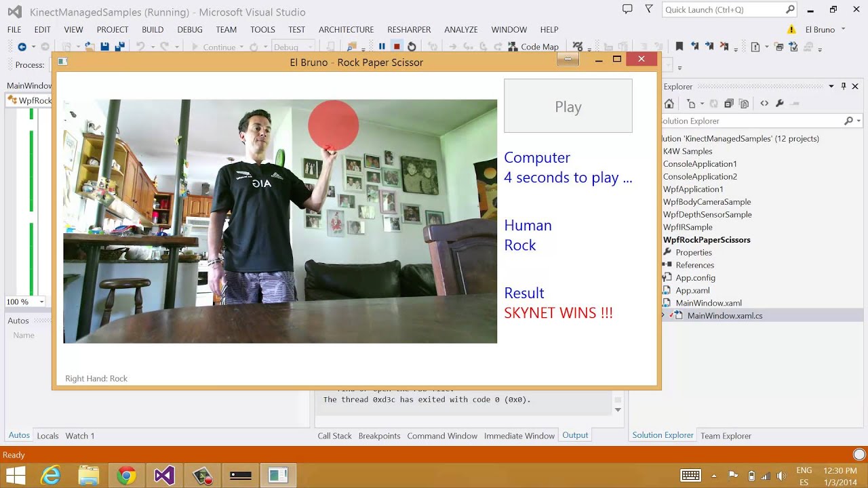Click the notifications filter funnel icon

(x=649, y=9)
